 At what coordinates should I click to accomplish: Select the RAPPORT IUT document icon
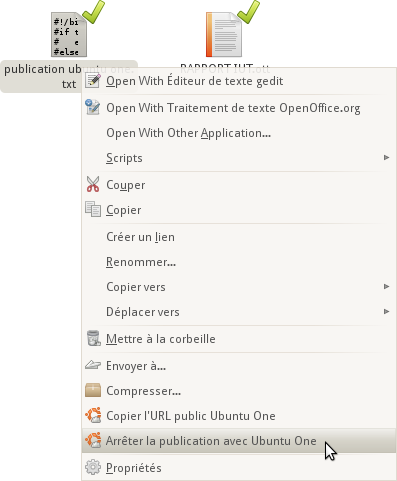pyautogui.click(x=224, y=34)
